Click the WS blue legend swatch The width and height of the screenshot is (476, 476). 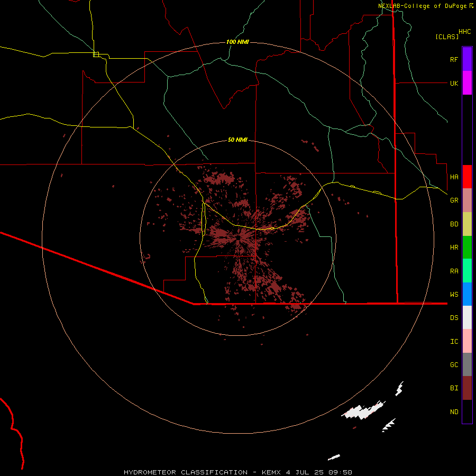467,294
